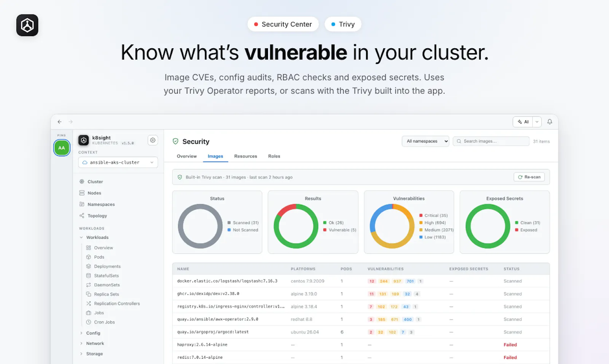Click the k8sight logo at top-left of page
The width and height of the screenshot is (609, 364).
click(x=27, y=25)
